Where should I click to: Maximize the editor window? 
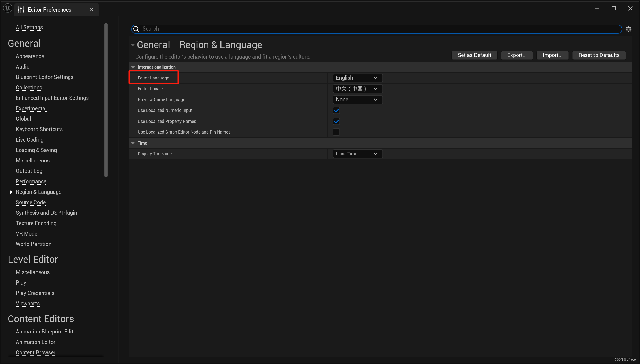(x=613, y=9)
